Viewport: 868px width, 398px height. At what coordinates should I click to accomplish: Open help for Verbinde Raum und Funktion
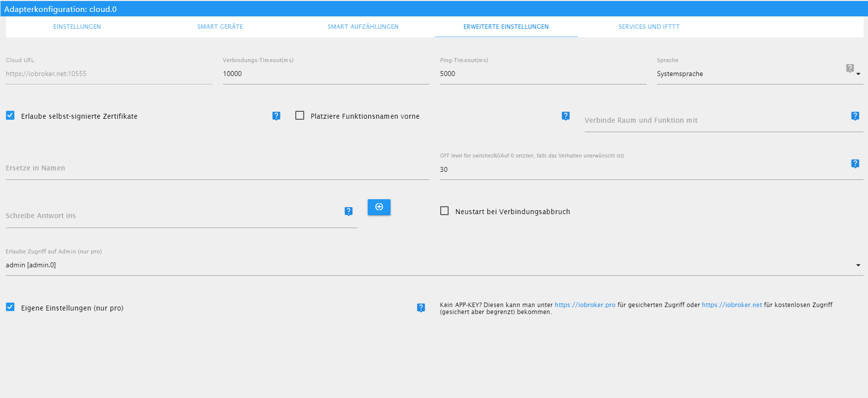pos(855,116)
